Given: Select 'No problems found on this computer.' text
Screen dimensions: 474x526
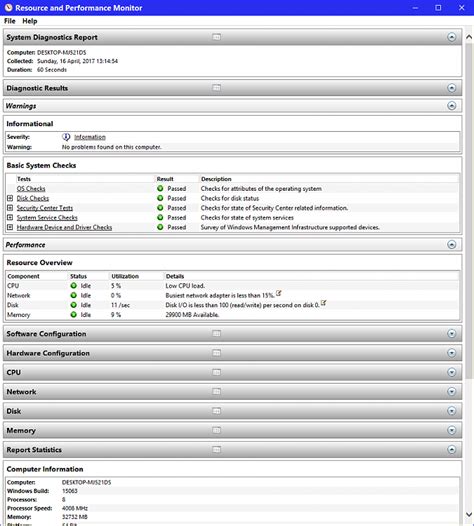Looking at the screenshot, I should coord(112,147).
